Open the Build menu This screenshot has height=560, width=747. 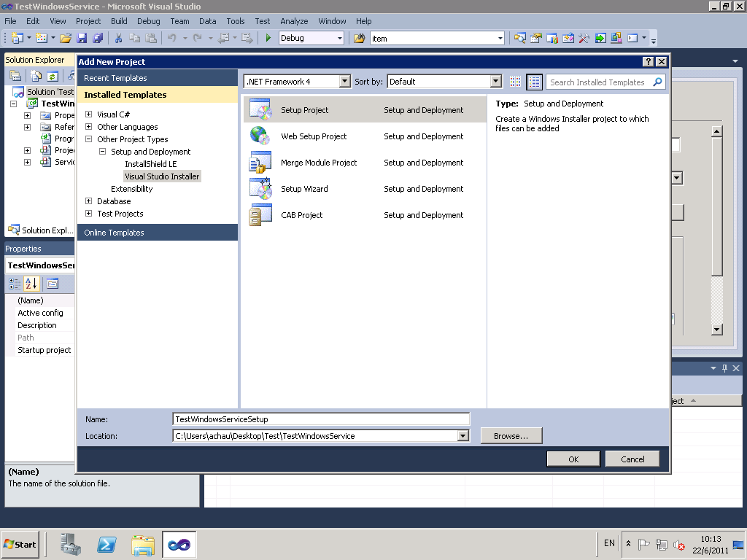point(119,21)
